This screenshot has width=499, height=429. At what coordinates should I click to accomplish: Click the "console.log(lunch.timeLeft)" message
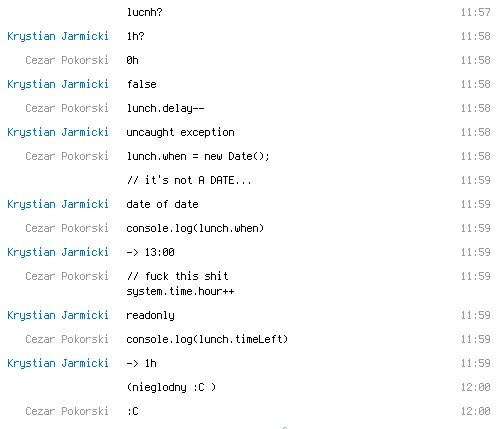(x=207, y=339)
